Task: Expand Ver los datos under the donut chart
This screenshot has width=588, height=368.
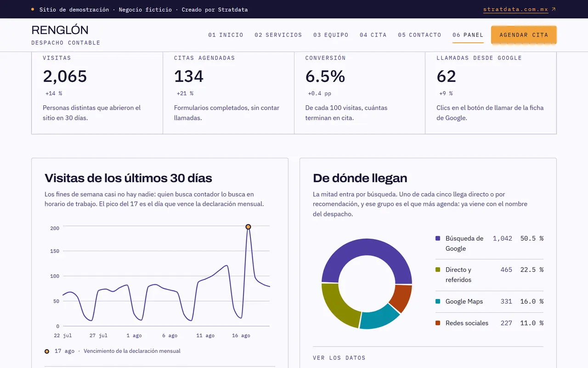Action: [x=339, y=358]
